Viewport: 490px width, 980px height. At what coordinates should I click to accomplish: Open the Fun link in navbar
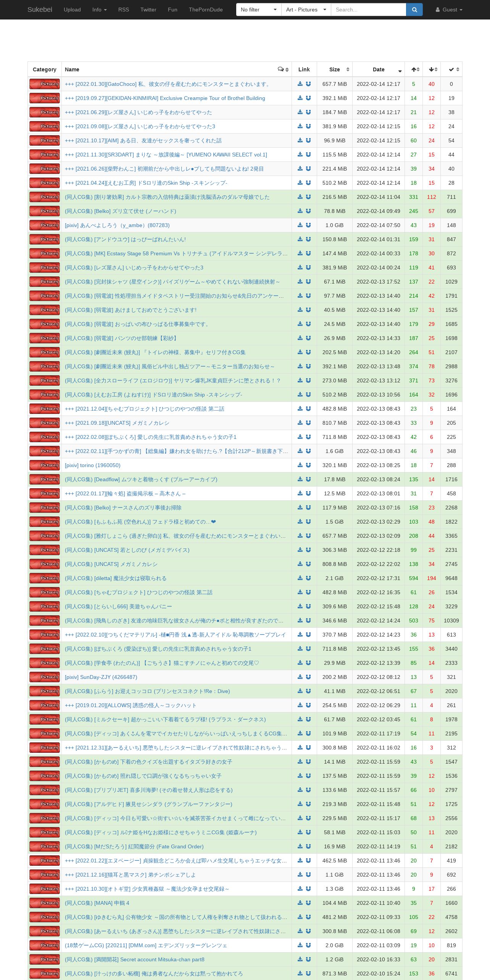click(172, 10)
